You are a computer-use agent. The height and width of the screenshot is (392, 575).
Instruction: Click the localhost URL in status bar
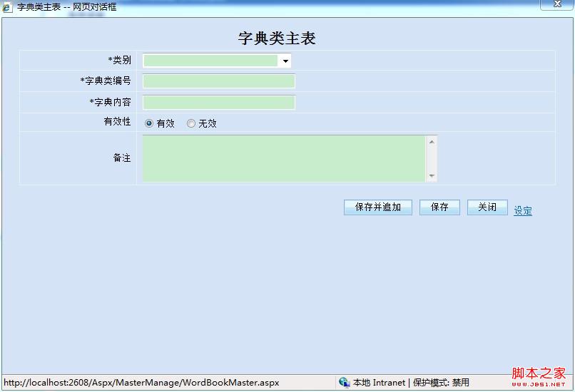(141, 383)
